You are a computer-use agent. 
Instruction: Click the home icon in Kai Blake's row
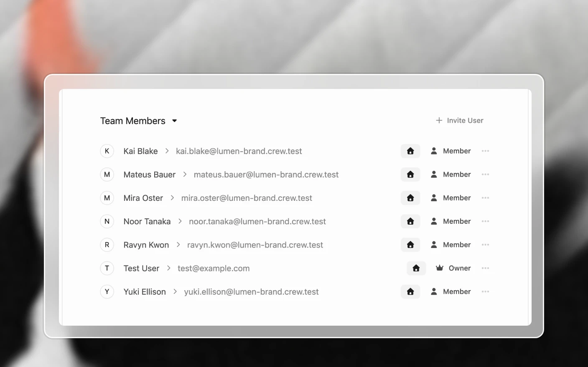(x=410, y=151)
